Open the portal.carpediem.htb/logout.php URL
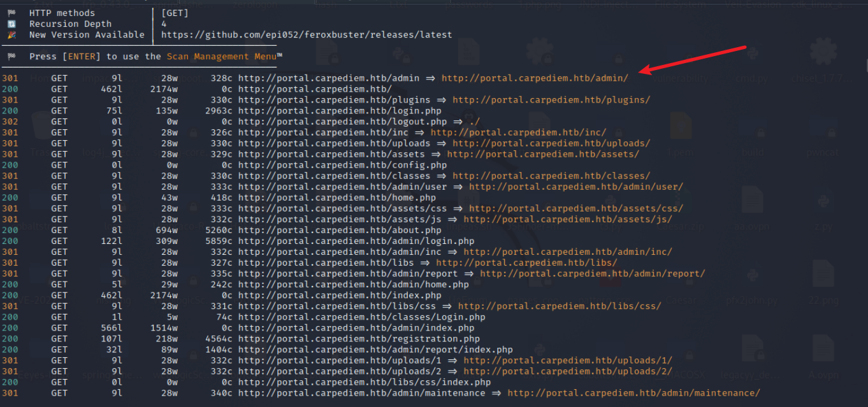This screenshot has width=868, height=407. pyautogui.click(x=342, y=121)
